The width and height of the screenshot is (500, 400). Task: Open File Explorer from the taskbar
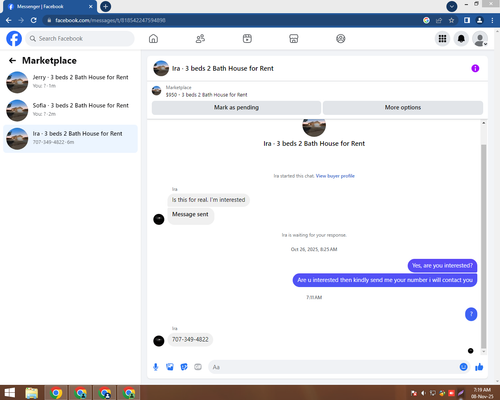tap(32, 393)
